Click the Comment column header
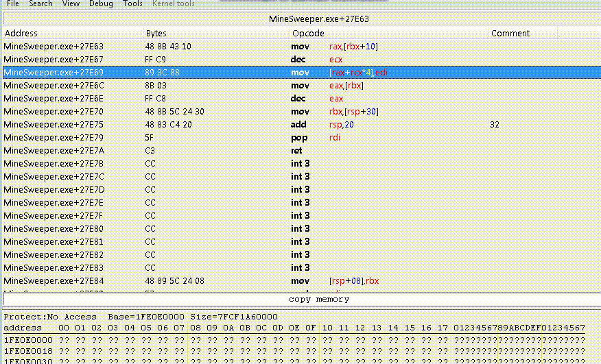601x364 pixels. click(x=523, y=34)
